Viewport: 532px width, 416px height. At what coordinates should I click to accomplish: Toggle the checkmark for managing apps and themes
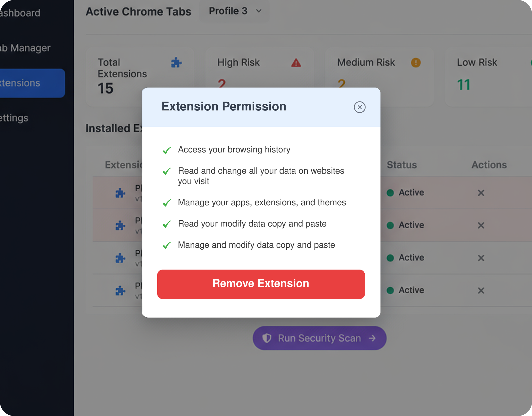pyautogui.click(x=167, y=203)
